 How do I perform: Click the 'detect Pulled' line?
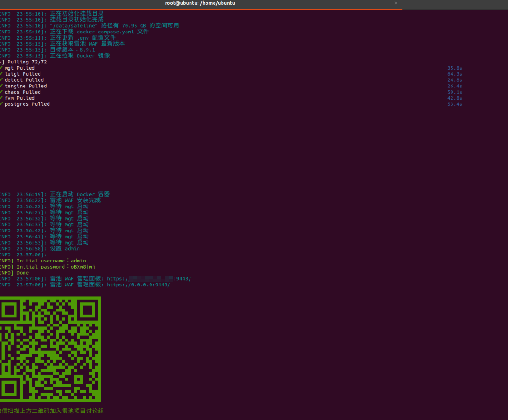click(x=22, y=80)
